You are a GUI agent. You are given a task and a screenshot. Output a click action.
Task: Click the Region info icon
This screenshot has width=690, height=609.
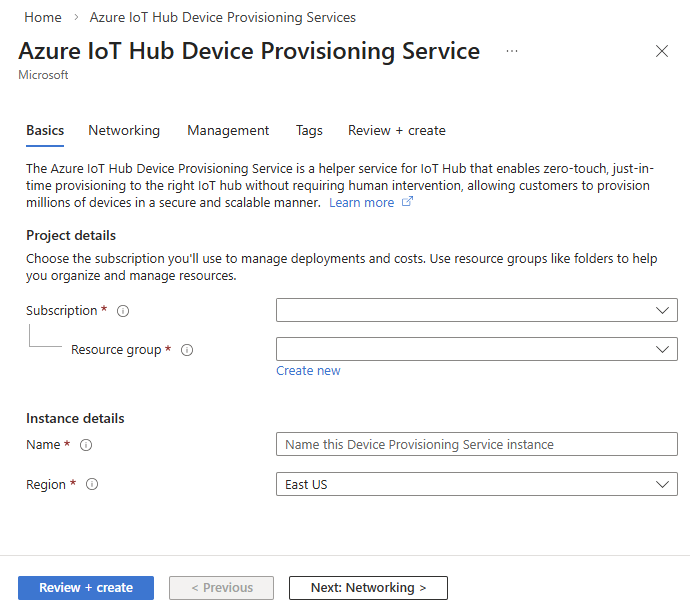pyautogui.click(x=92, y=484)
